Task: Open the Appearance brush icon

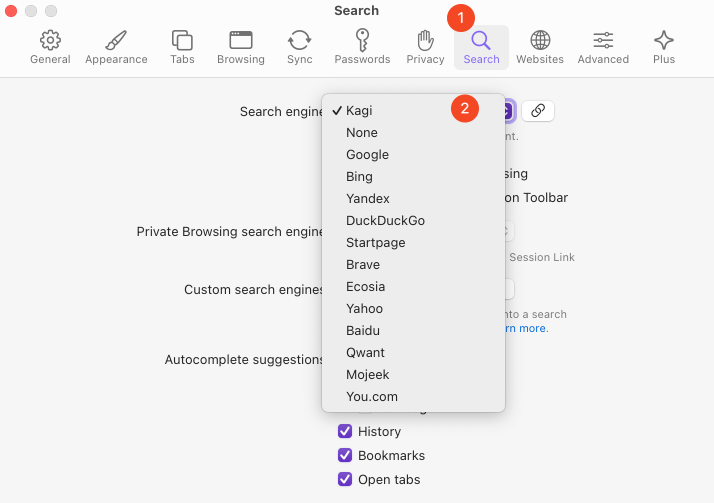Action: coord(116,40)
